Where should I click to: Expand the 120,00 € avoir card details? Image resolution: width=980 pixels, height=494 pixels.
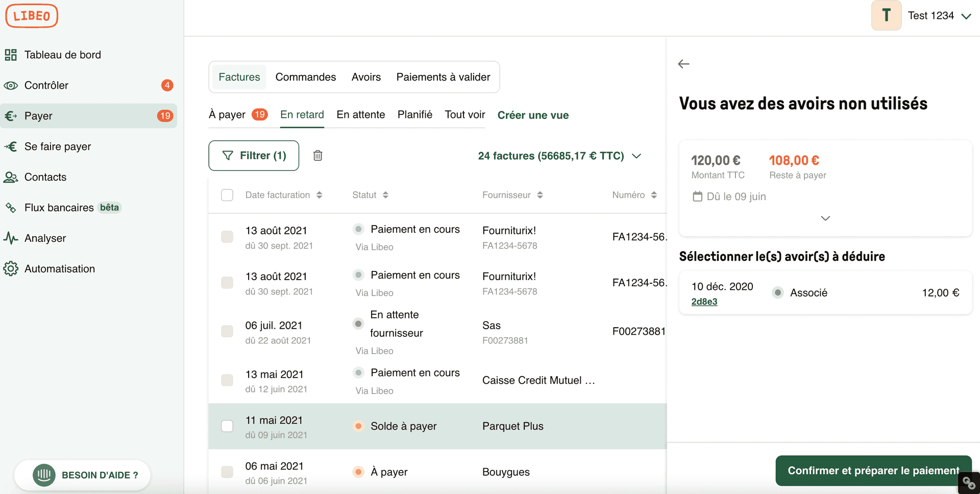825,218
